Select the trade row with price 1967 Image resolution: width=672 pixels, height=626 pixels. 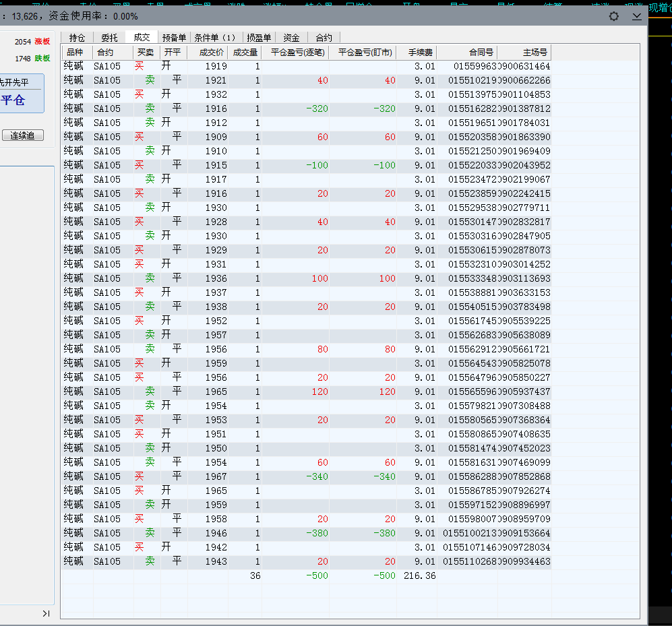pyautogui.click(x=307, y=476)
